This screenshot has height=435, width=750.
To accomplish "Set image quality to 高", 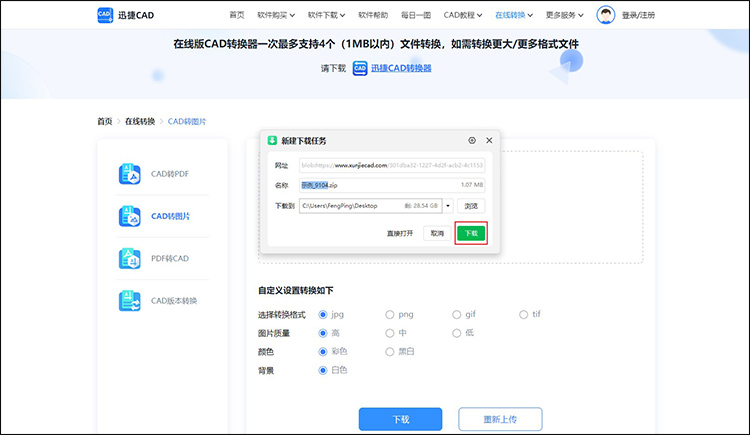I will pyautogui.click(x=323, y=333).
